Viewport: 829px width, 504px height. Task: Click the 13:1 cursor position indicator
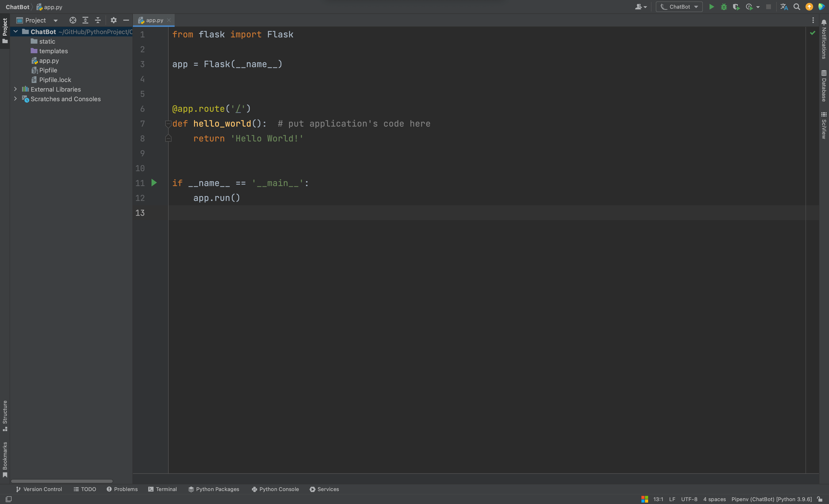tap(658, 499)
